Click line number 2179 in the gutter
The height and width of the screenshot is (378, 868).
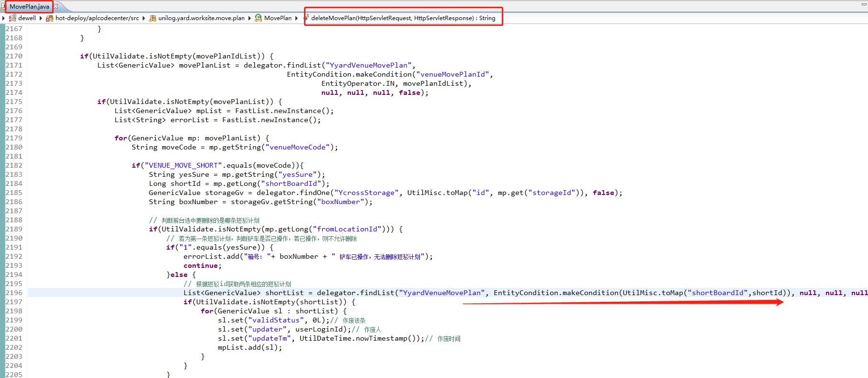tap(14, 138)
